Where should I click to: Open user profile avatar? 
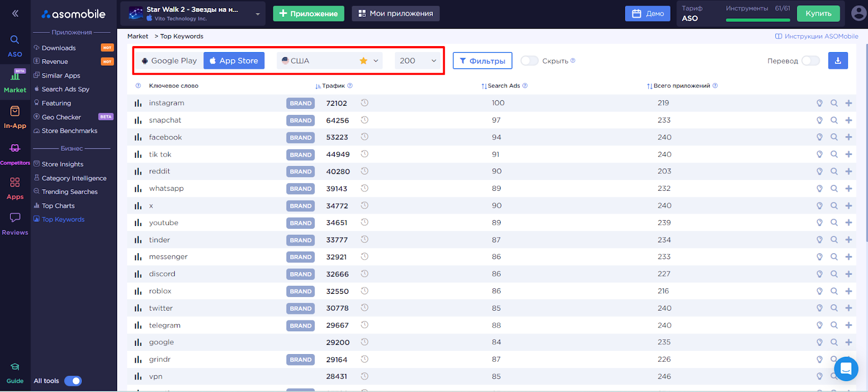coord(859,14)
